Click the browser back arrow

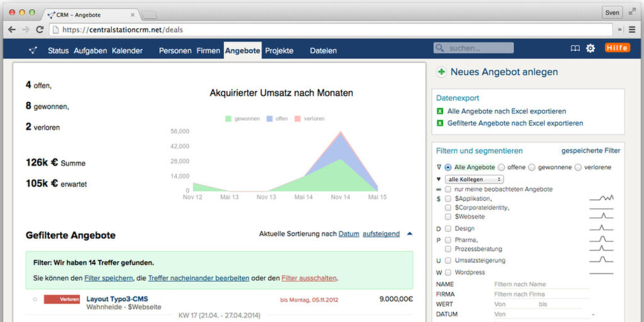coord(12,30)
